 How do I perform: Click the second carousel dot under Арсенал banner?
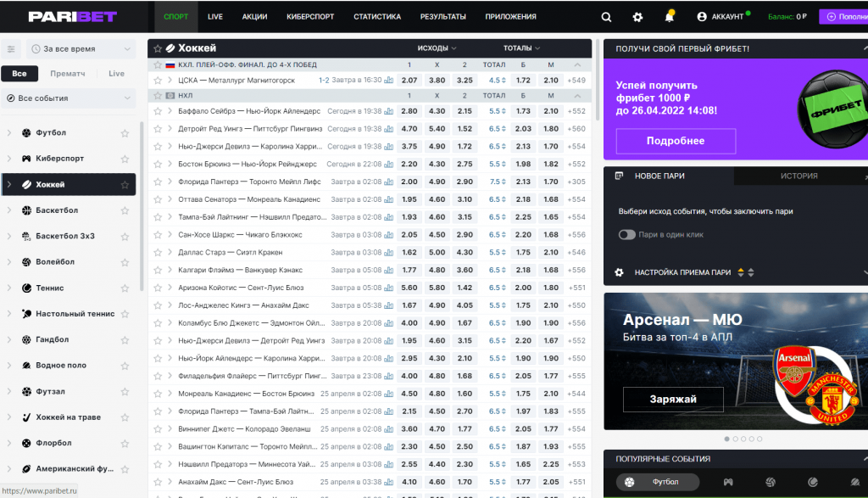[735, 439]
